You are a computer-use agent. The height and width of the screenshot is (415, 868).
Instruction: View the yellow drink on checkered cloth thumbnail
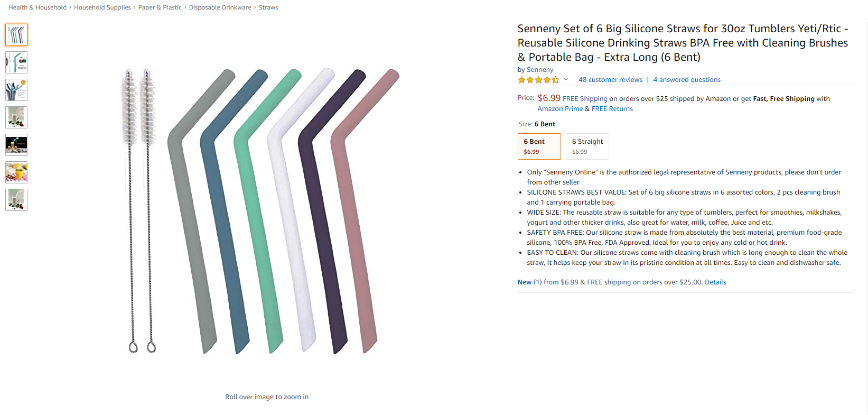pos(16,172)
